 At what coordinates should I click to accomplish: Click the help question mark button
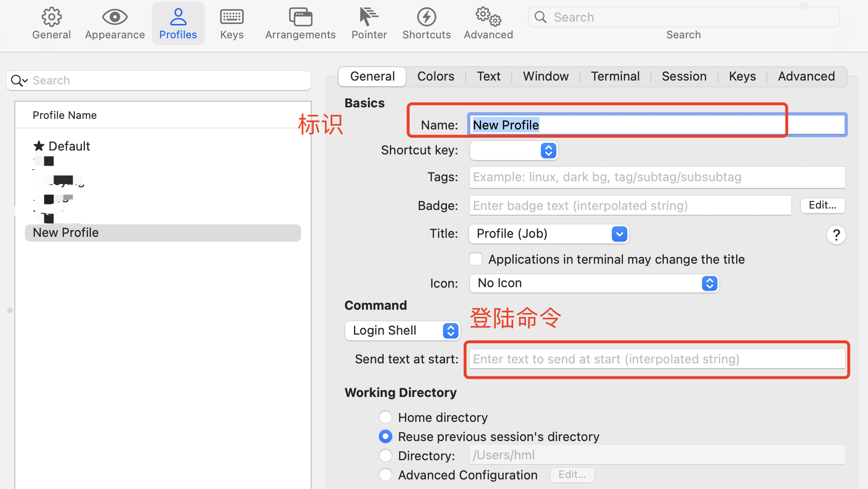coord(836,235)
